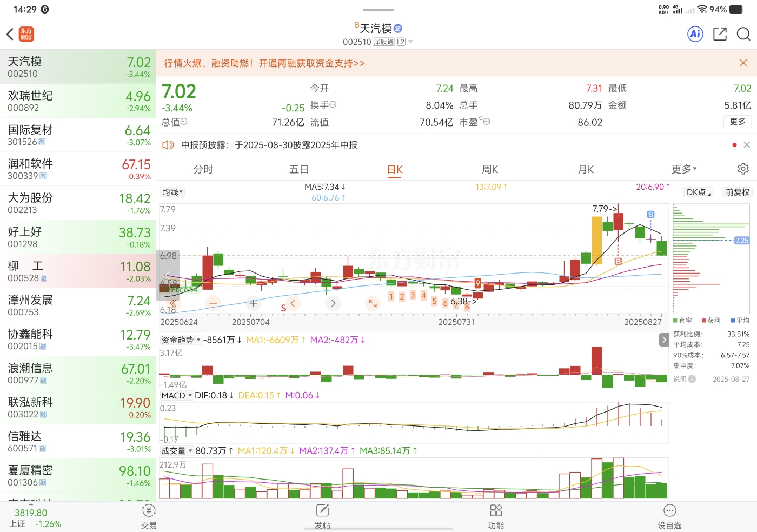757x532 pixels.
Task: Open the 更多 period dropdown
Action: tap(684, 169)
